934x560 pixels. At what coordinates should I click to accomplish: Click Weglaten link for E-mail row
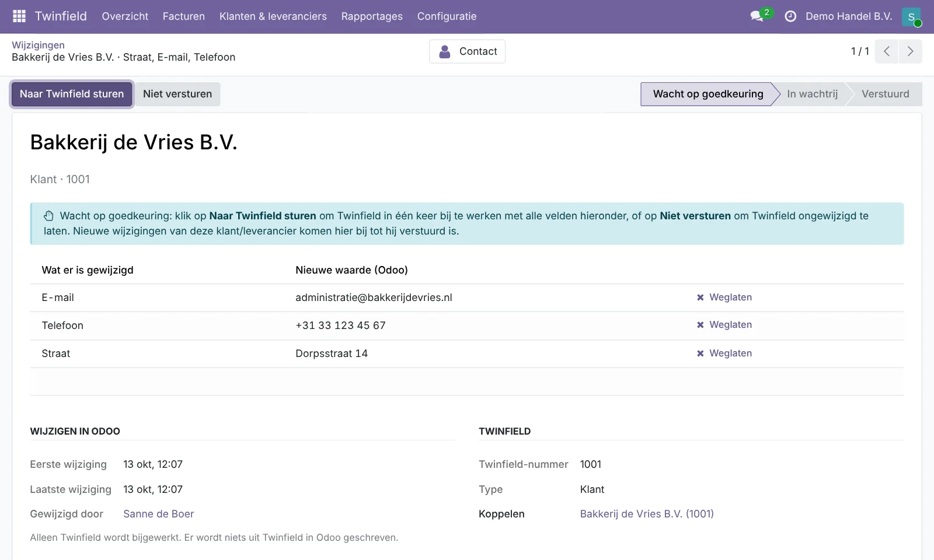(730, 297)
